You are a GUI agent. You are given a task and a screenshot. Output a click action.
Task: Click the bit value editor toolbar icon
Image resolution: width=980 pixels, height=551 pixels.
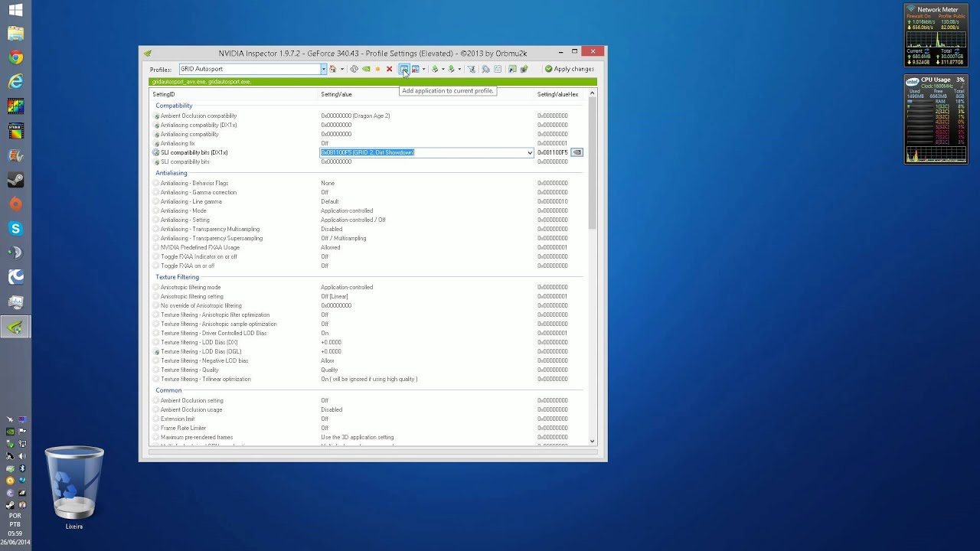tap(498, 69)
